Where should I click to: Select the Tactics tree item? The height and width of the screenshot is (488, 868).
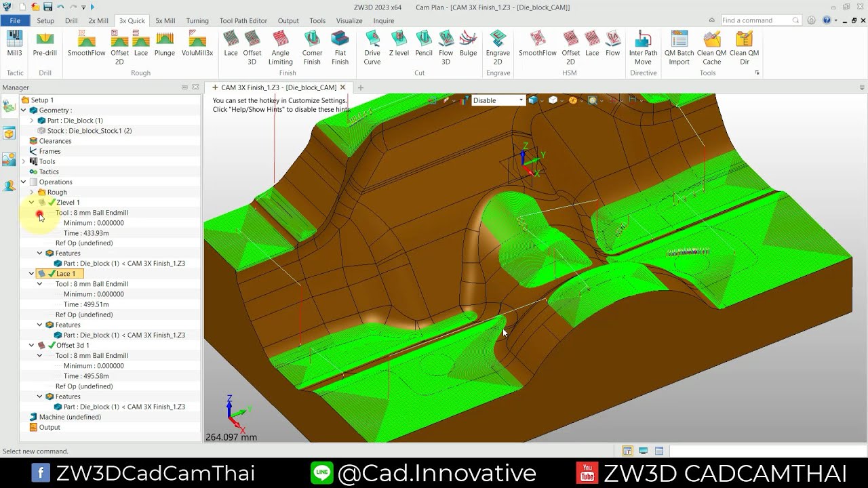(49, 171)
